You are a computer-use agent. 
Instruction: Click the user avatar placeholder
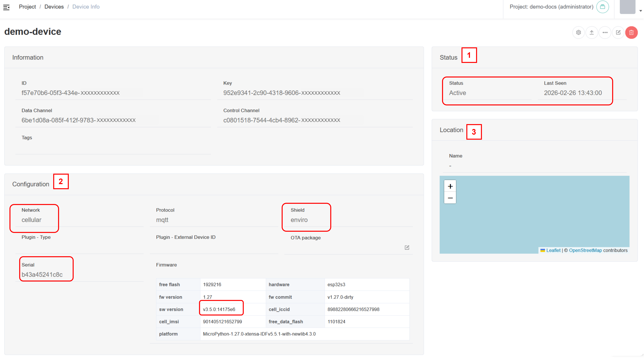628,7
